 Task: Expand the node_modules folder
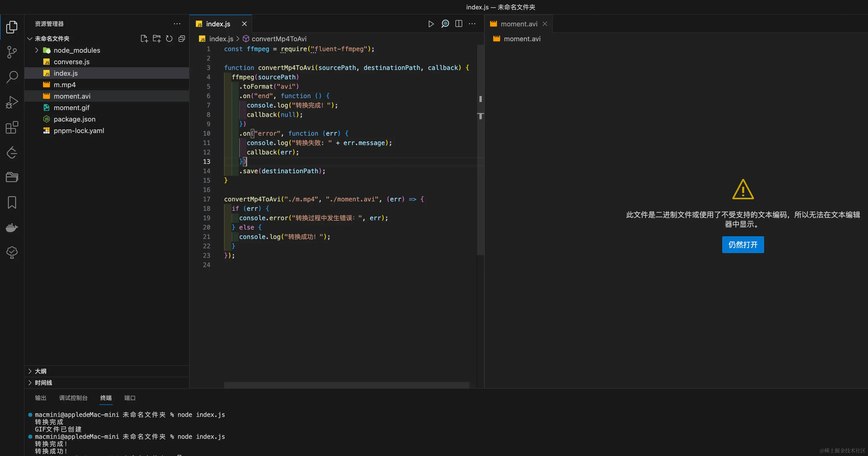pyautogui.click(x=37, y=50)
